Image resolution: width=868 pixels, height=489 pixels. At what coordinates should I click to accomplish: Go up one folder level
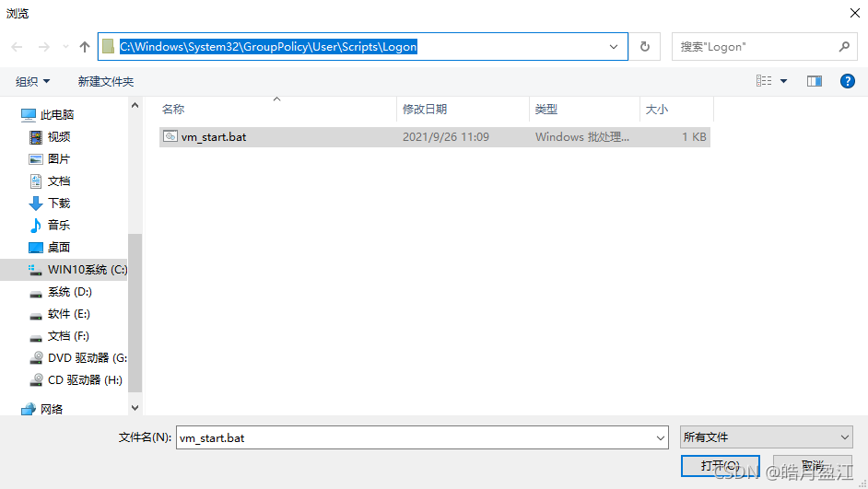click(85, 47)
